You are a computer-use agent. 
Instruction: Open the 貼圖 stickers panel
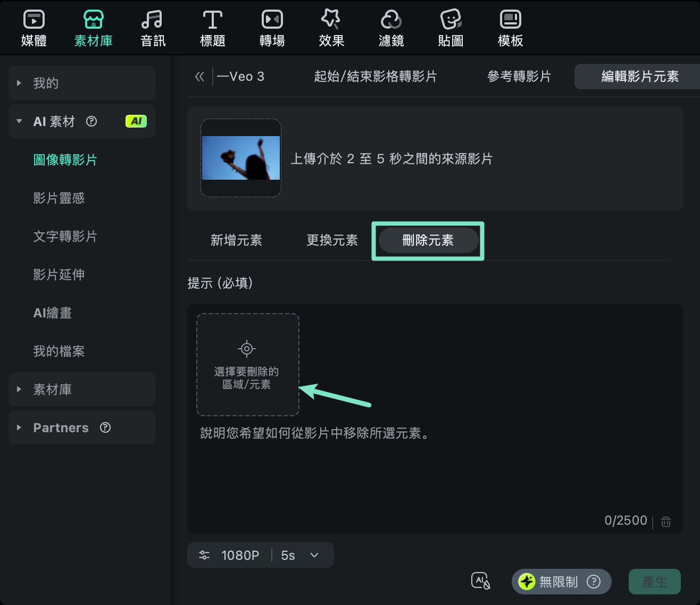point(451,27)
